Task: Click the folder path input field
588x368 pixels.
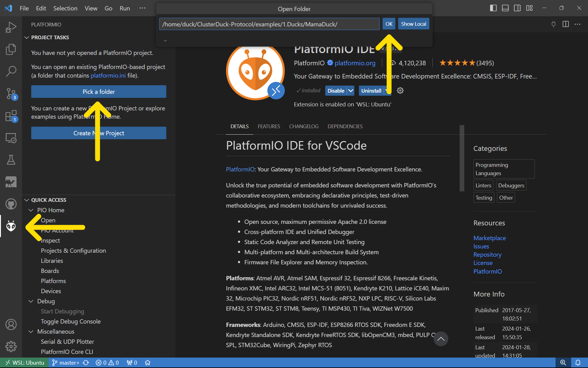Action: pyautogui.click(x=269, y=24)
